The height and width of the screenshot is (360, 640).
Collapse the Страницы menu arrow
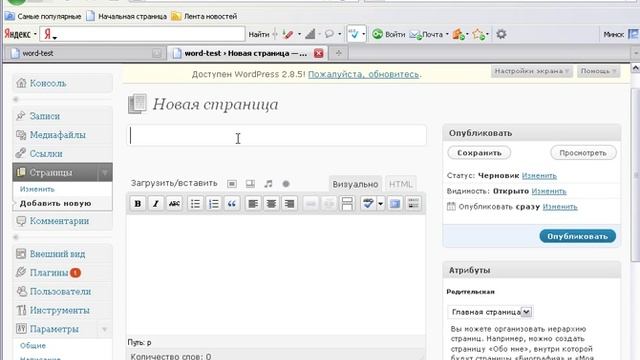pyautogui.click(x=105, y=173)
